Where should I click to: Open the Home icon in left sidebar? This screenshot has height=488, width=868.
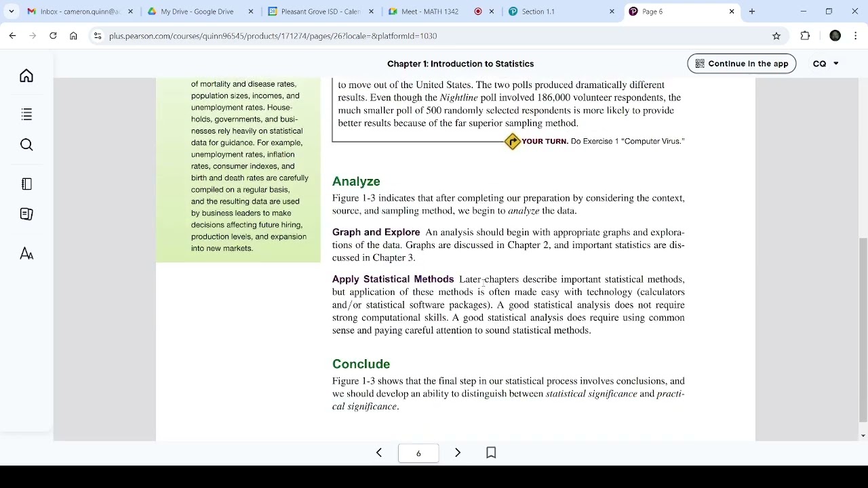[x=26, y=76]
